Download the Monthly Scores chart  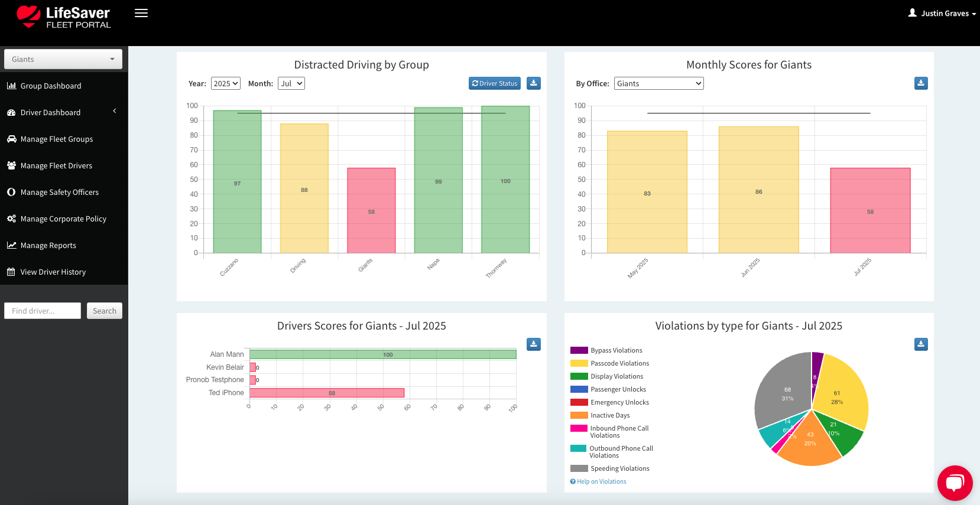pos(920,83)
